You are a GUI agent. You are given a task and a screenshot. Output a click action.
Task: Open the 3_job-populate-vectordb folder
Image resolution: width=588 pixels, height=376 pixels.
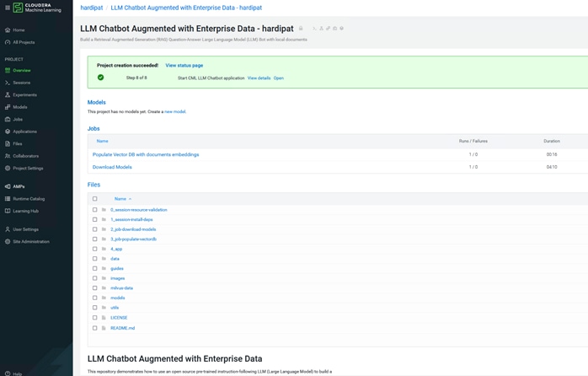point(133,239)
